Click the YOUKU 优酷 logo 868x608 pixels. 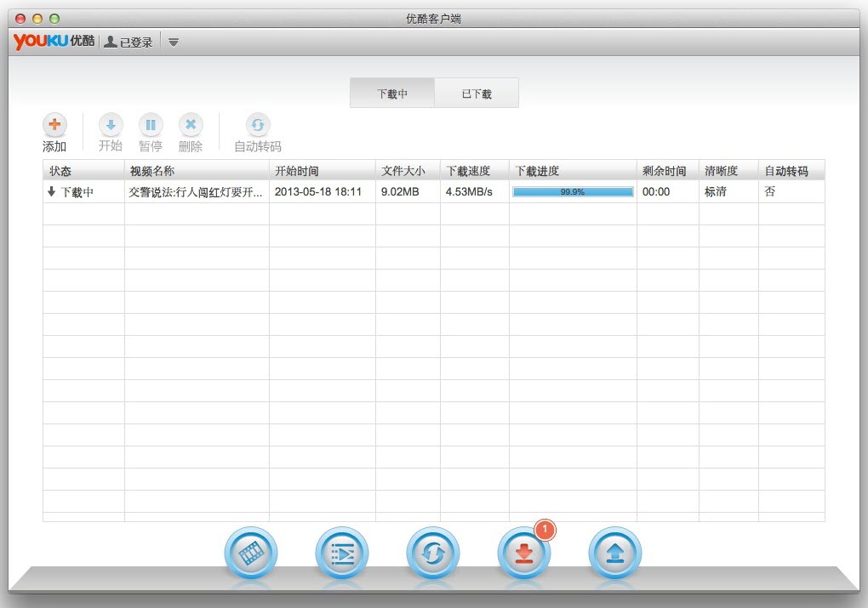[54, 42]
